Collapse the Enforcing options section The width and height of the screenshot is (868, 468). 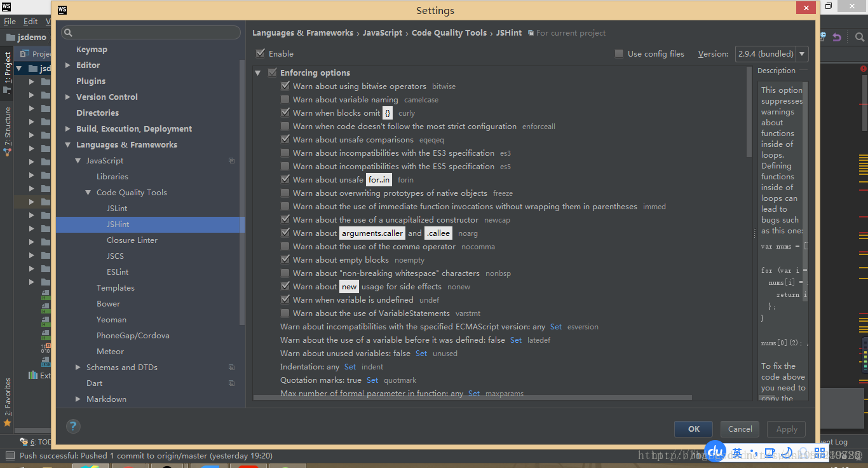[x=258, y=73]
